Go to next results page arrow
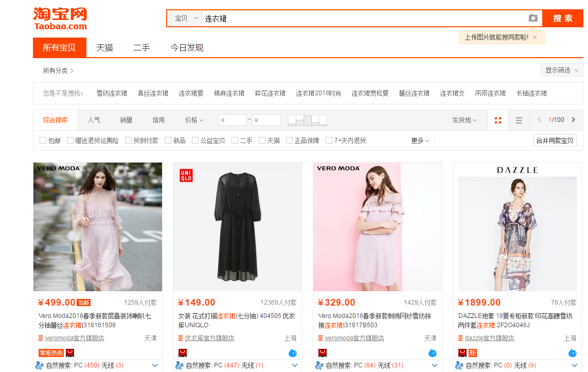The width and height of the screenshot is (588, 372). tap(574, 119)
